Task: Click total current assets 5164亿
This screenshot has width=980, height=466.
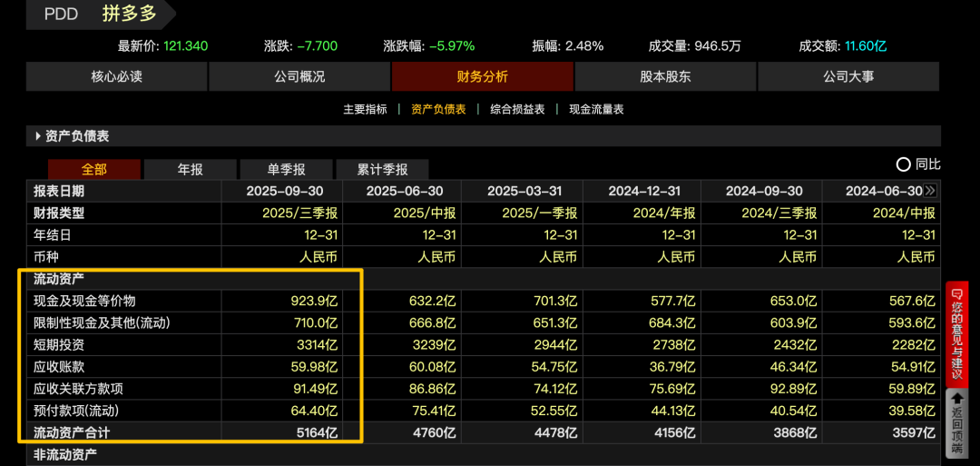Action: (318, 433)
